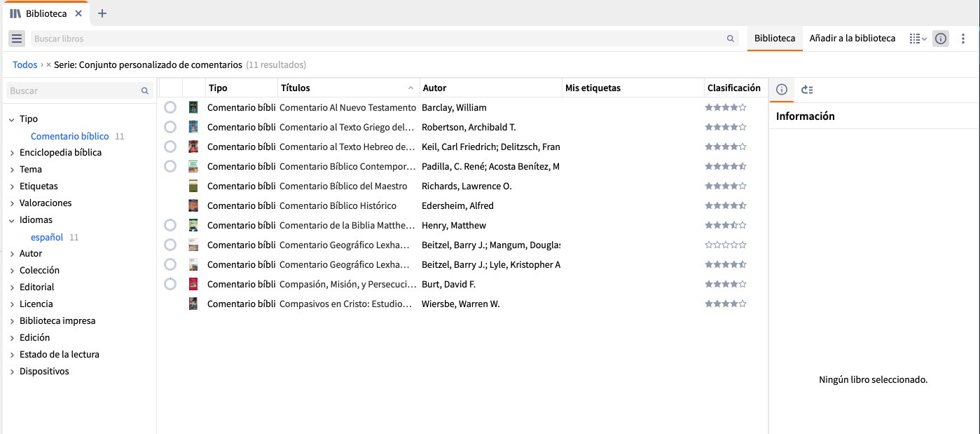980x434 pixels.
Task: Click the Todos breadcrumb link
Action: 25,65
